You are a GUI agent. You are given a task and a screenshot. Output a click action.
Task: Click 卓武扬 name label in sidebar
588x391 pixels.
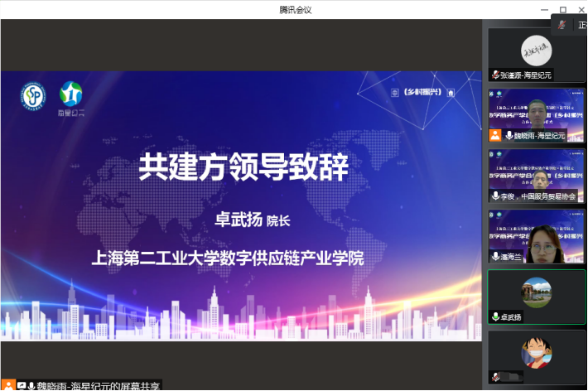click(511, 317)
